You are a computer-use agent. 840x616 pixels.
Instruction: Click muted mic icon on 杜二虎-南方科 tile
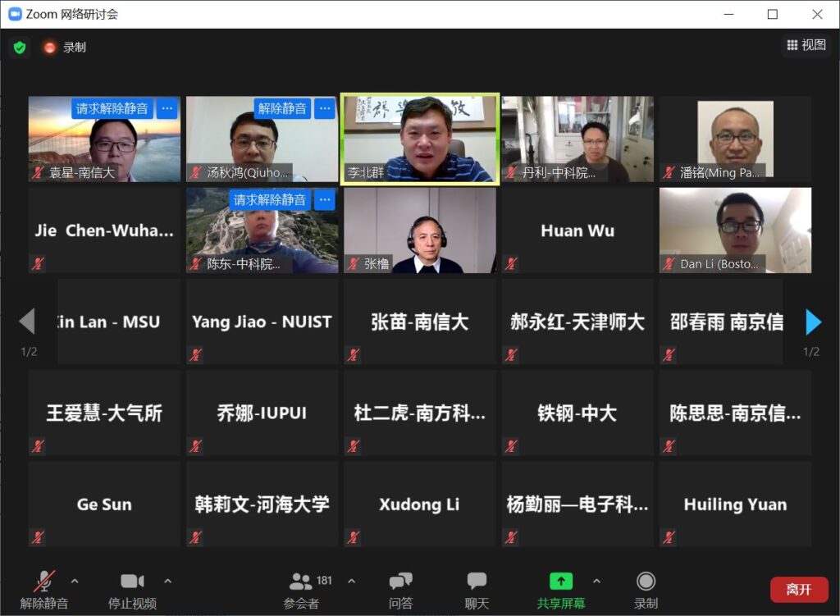coord(353,445)
